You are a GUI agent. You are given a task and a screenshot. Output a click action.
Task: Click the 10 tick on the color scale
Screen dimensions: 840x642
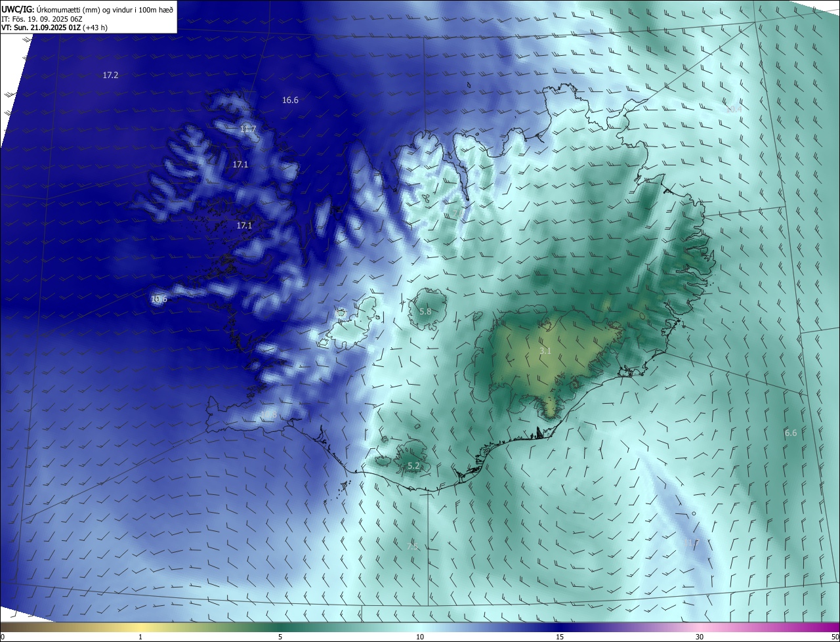pos(420,637)
